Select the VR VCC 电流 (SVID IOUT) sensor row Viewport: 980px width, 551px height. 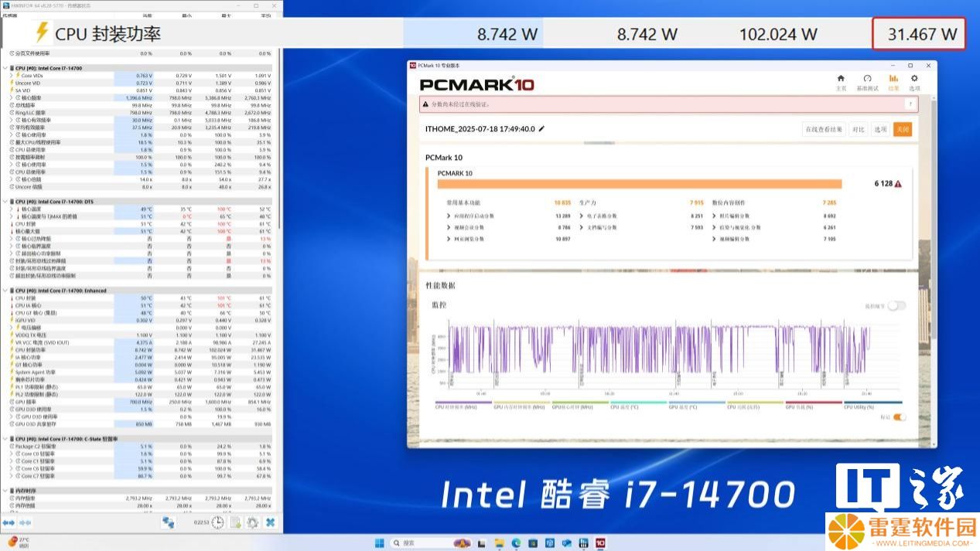(140, 343)
